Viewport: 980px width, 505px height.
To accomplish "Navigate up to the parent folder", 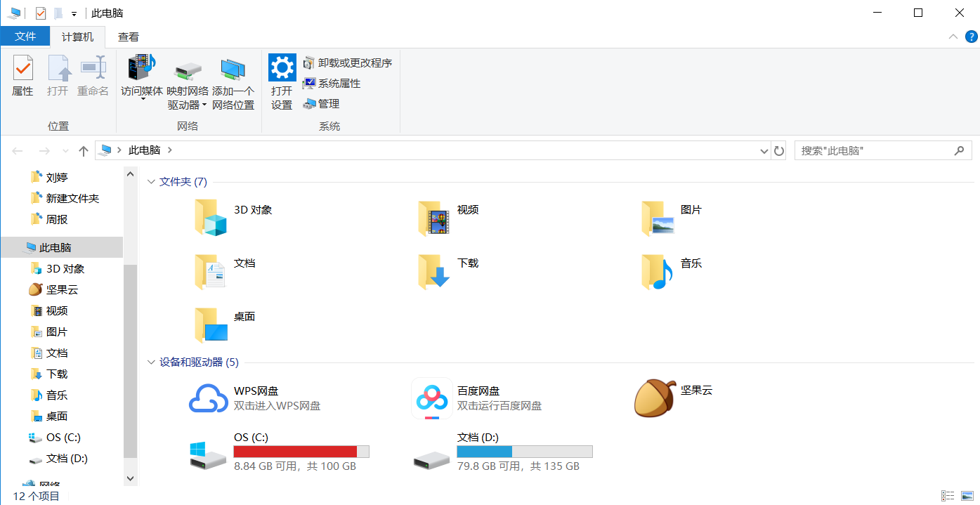I will (83, 150).
